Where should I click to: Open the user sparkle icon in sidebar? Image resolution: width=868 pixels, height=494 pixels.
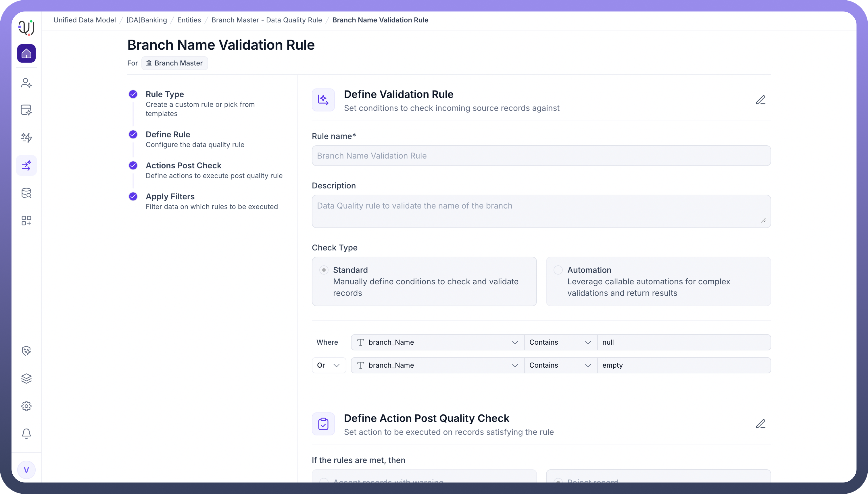pos(26,83)
